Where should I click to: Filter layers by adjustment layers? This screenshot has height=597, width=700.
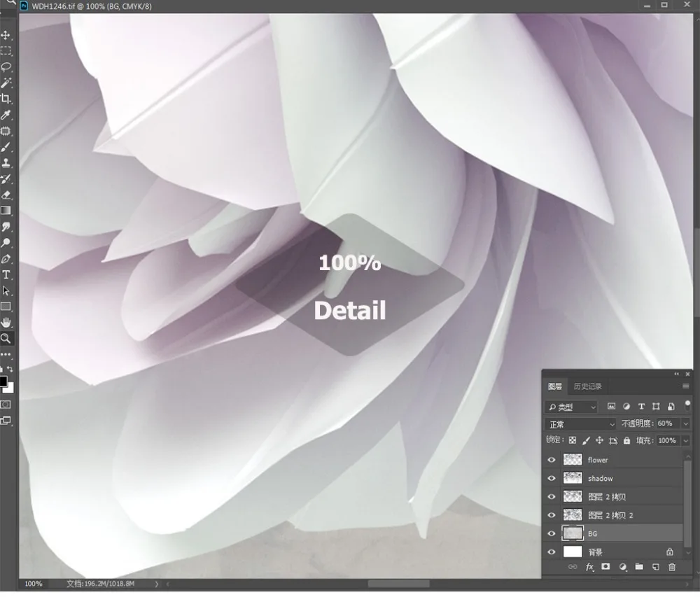[626, 407]
